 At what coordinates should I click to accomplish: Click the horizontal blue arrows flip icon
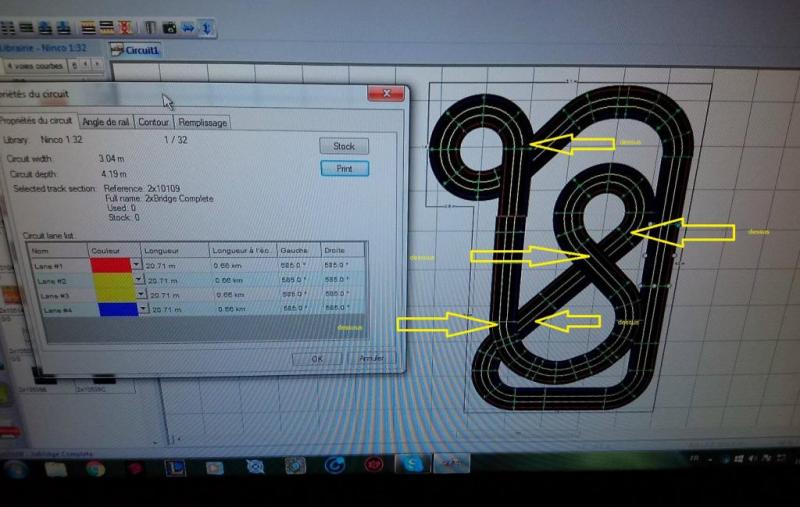pos(189,27)
